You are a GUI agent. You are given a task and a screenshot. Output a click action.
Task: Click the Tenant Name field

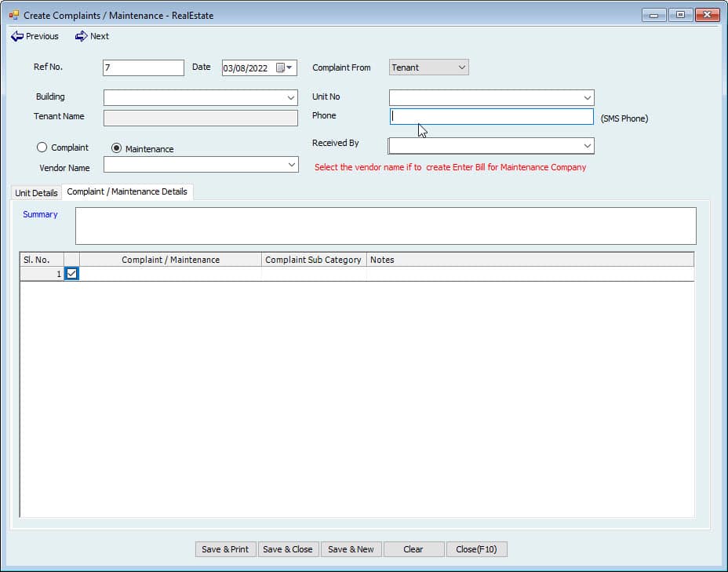(201, 118)
